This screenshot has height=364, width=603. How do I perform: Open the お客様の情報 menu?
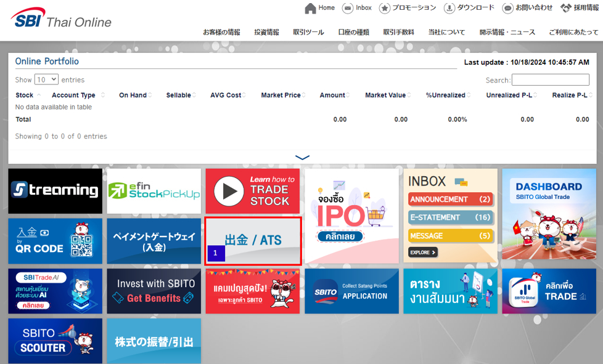tap(221, 32)
